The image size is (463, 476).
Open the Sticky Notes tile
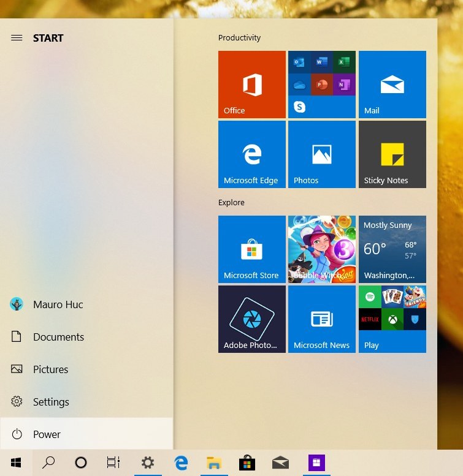click(x=392, y=154)
